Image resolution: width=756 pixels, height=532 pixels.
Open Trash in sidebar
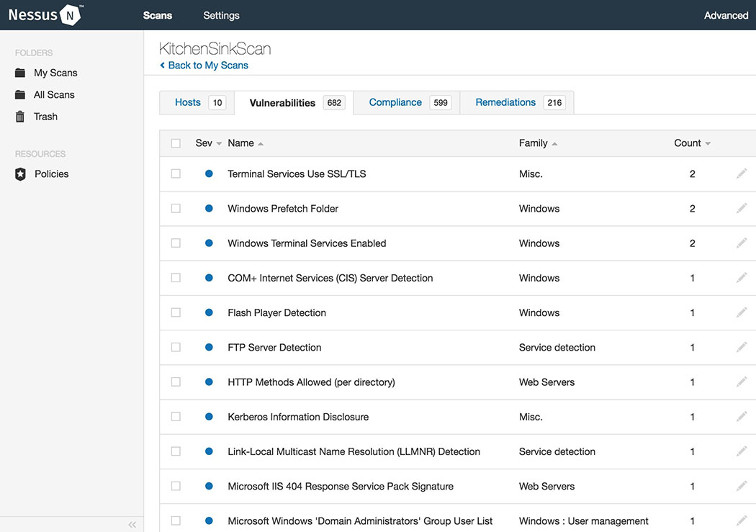pyautogui.click(x=45, y=117)
